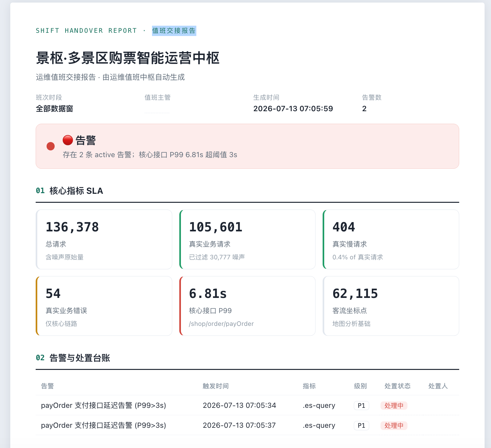Click .es-query in the 07:05:34 row
This screenshot has width=491, height=448.
pyautogui.click(x=319, y=406)
